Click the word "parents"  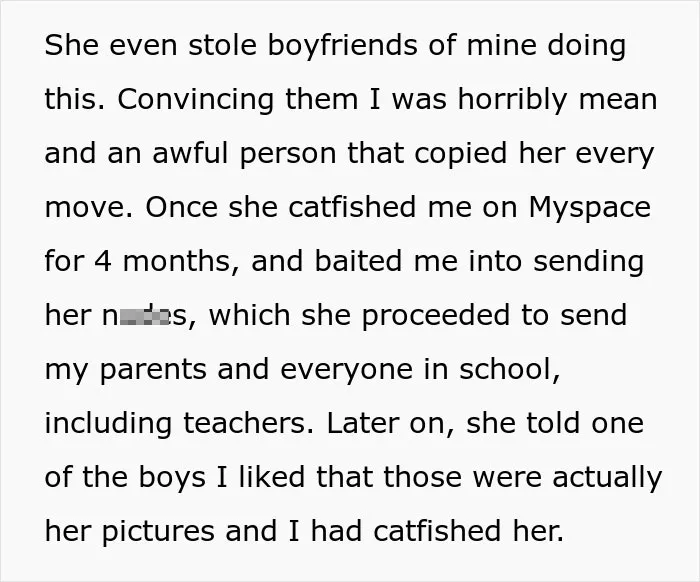tap(153, 371)
